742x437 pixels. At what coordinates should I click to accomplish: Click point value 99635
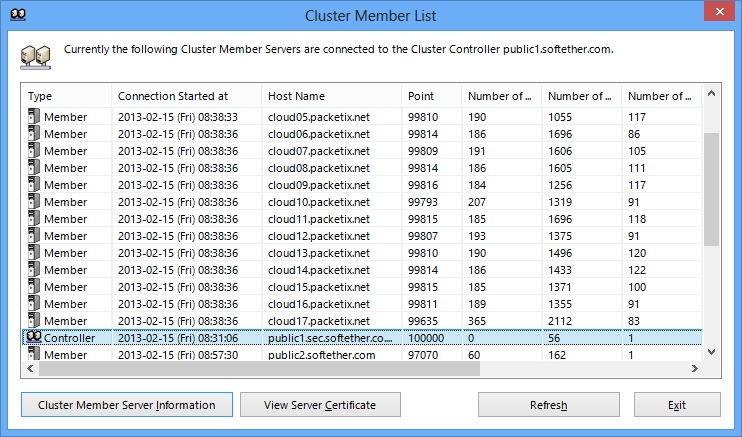(x=423, y=321)
